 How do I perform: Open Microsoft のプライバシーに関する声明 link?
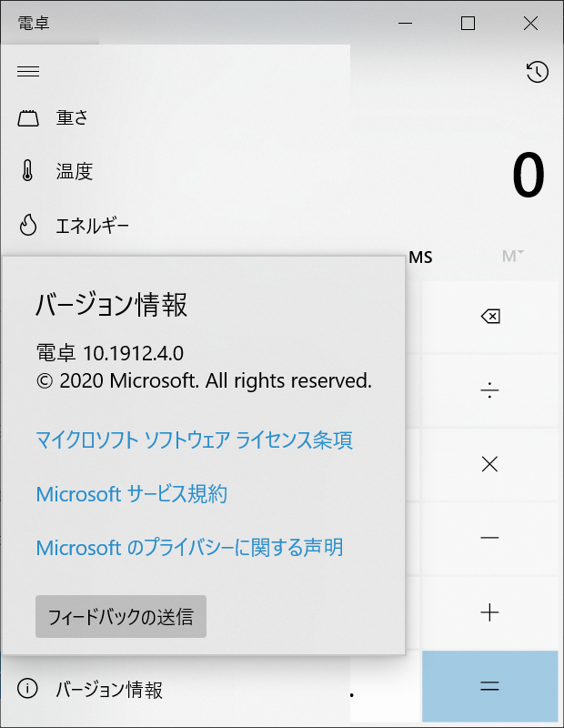tap(190, 548)
